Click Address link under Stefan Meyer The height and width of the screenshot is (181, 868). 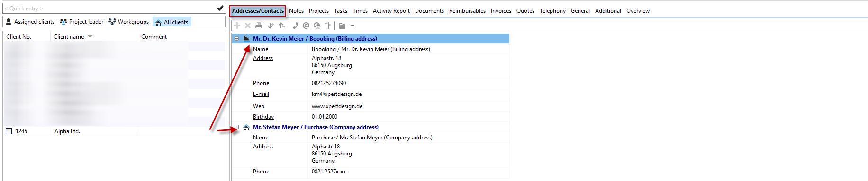pyautogui.click(x=263, y=147)
